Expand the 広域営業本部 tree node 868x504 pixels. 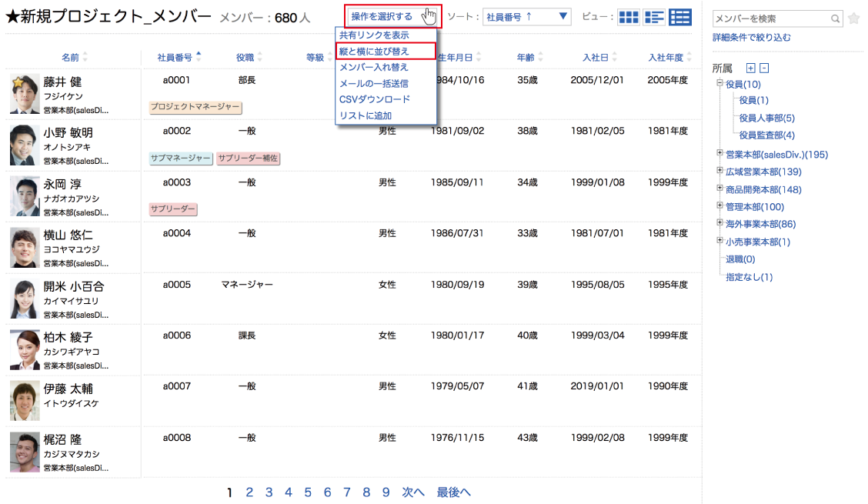719,171
